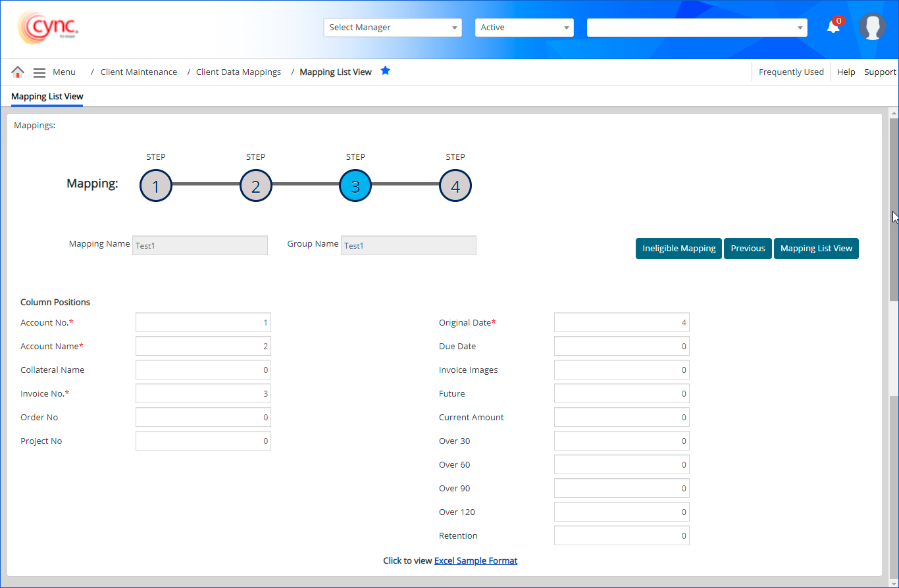The width and height of the screenshot is (899, 588).
Task: Go to mapping Step 1 circle
Action: [x=156, y=186]
